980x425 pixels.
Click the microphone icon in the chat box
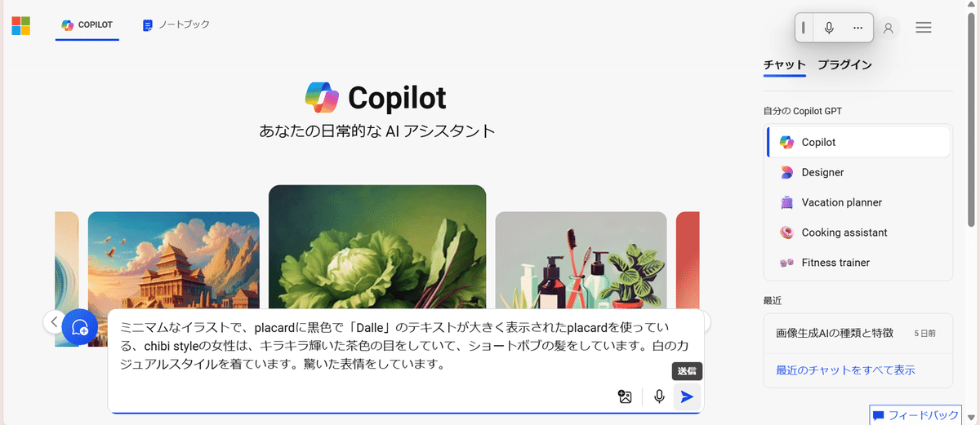[659, 396]
